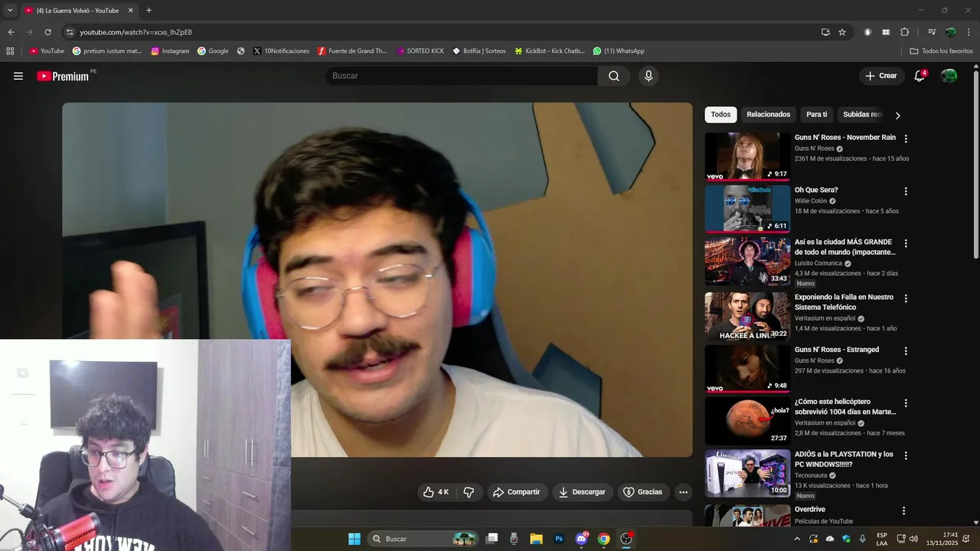980x551 pixels.
Task: Click the Compartir button
Action: coord(517,492)
